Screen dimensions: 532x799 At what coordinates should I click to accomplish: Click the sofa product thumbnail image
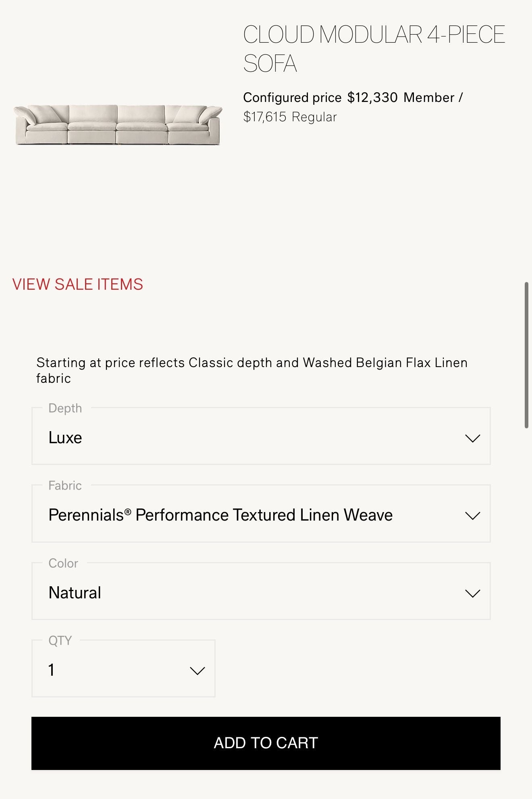118,125
